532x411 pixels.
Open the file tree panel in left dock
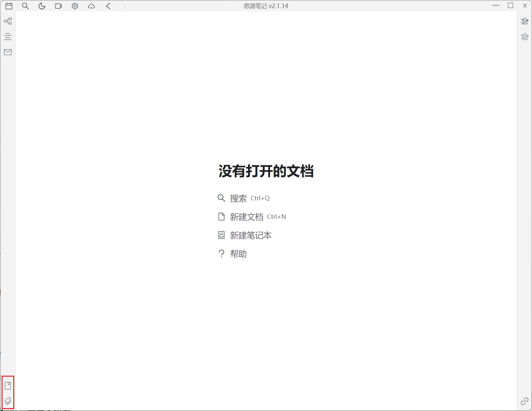[x=8, y=21]
